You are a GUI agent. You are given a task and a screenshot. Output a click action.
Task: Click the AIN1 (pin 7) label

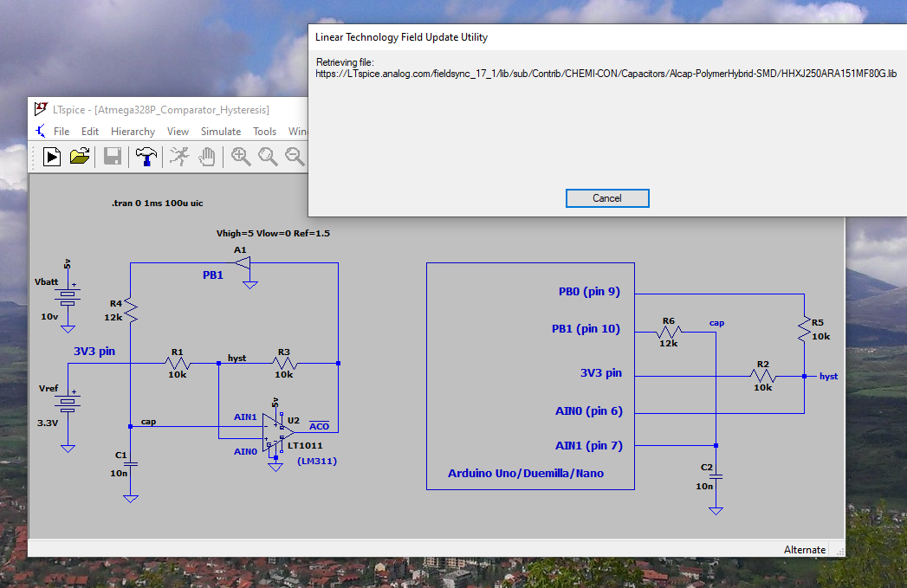click(589, 446)
